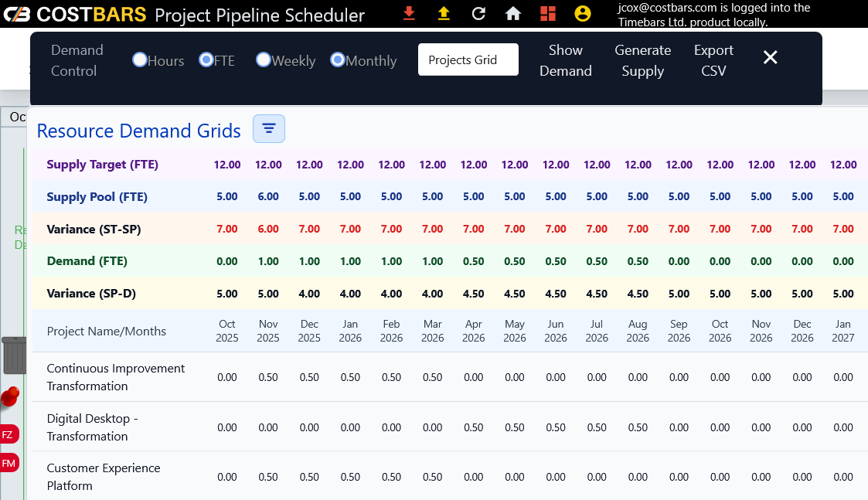Image resolution: width=868 pixels, height=500 pixels.
Task: Select the Hours radio button
Action: [x=140, y=60]
